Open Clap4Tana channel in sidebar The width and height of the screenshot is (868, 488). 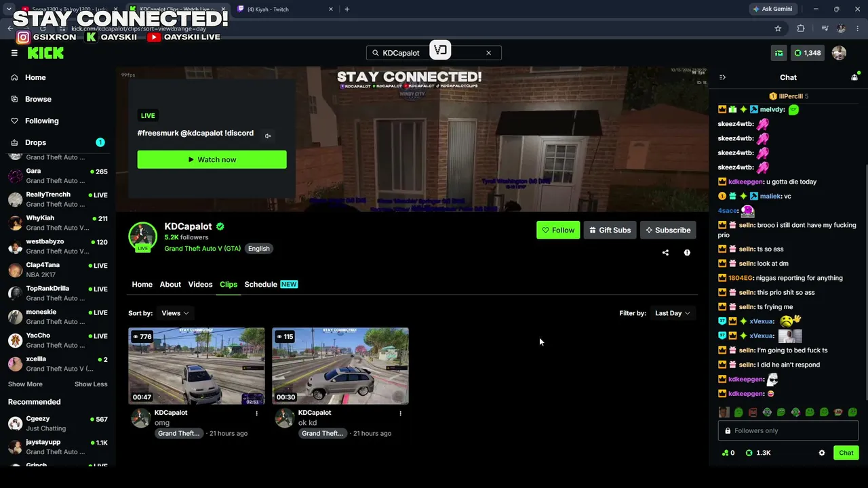pos(58,270)
